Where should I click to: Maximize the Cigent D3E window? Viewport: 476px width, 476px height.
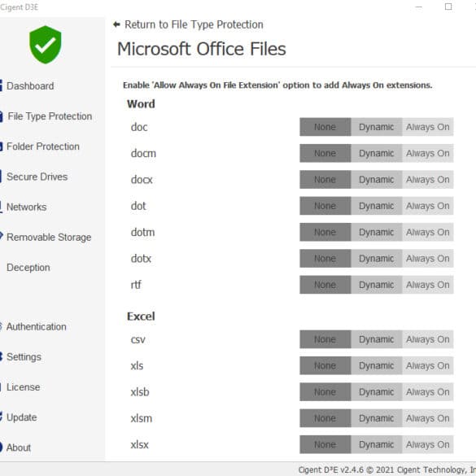(448, 7)
